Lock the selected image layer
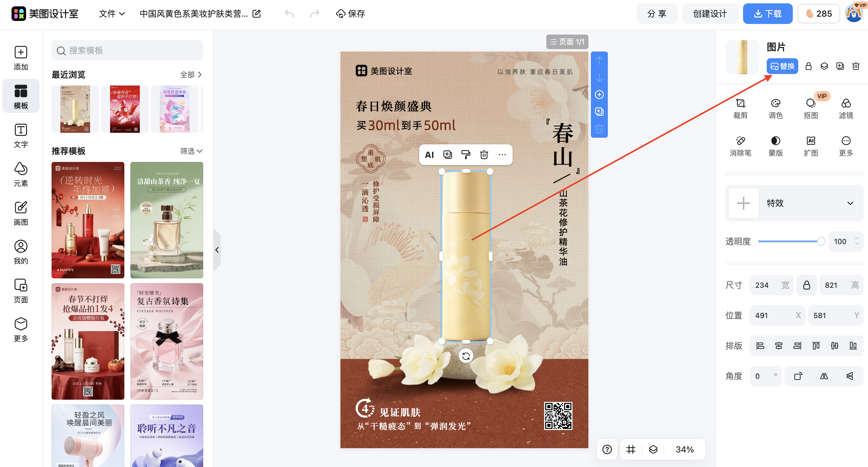Viewport: 868px width, 467px height. pyautogui.click(x=808, y=66)
